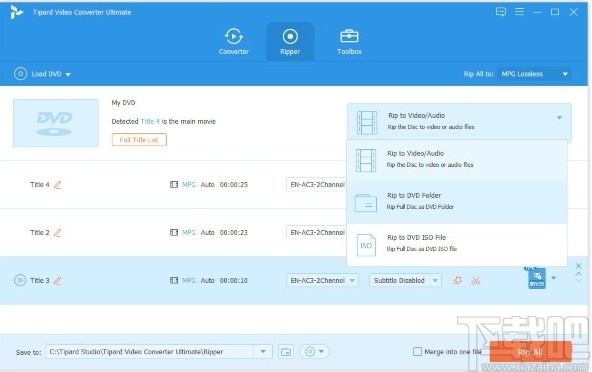
Task: Toggle Merge into one file checkbox
Action: coord(417,352)
